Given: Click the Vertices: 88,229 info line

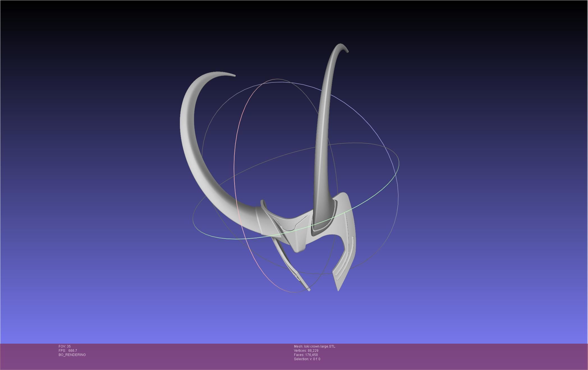Looking at the screenshot, I should tap(306, 351).
